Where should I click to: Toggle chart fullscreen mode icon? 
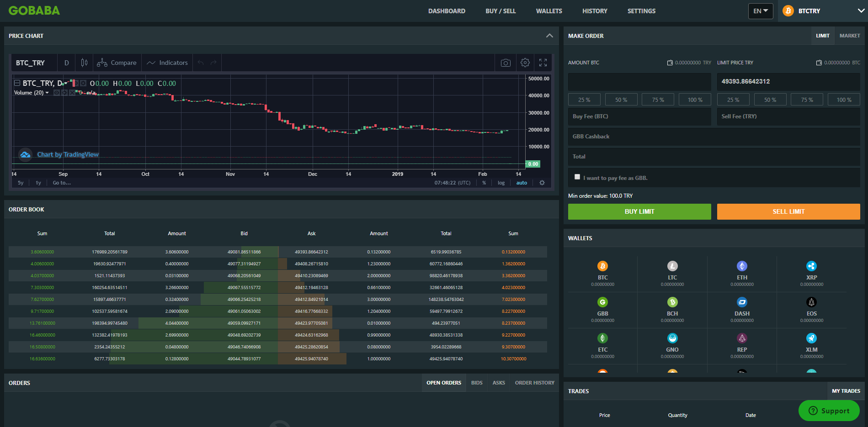(x=543, y=63)
